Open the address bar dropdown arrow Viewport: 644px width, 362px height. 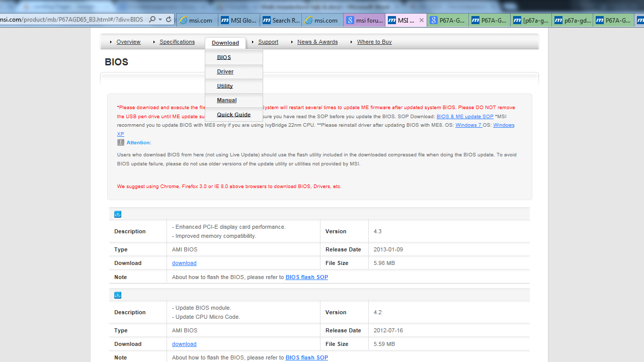(160, 20)
